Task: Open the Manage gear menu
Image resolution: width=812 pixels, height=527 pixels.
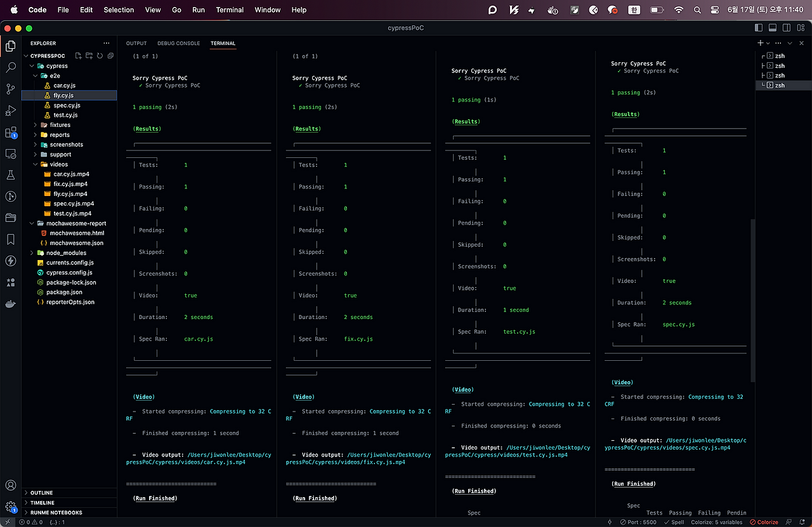Action: coord(10,507)
